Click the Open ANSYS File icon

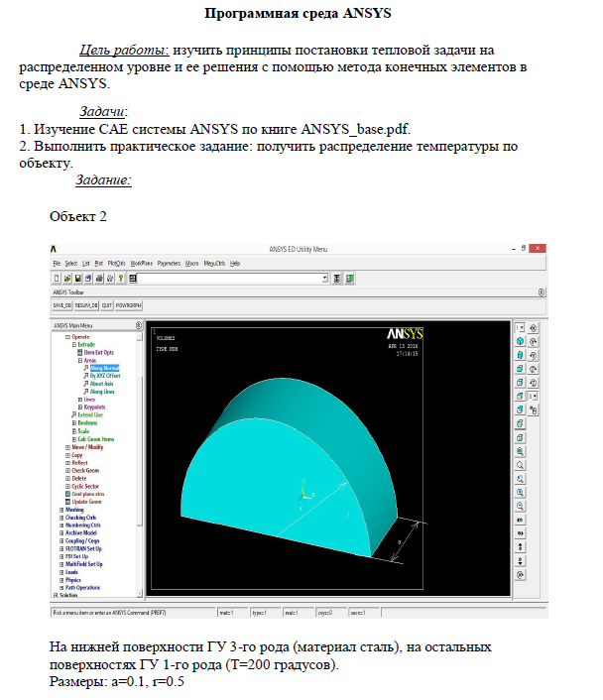click(x=67, y=279)
